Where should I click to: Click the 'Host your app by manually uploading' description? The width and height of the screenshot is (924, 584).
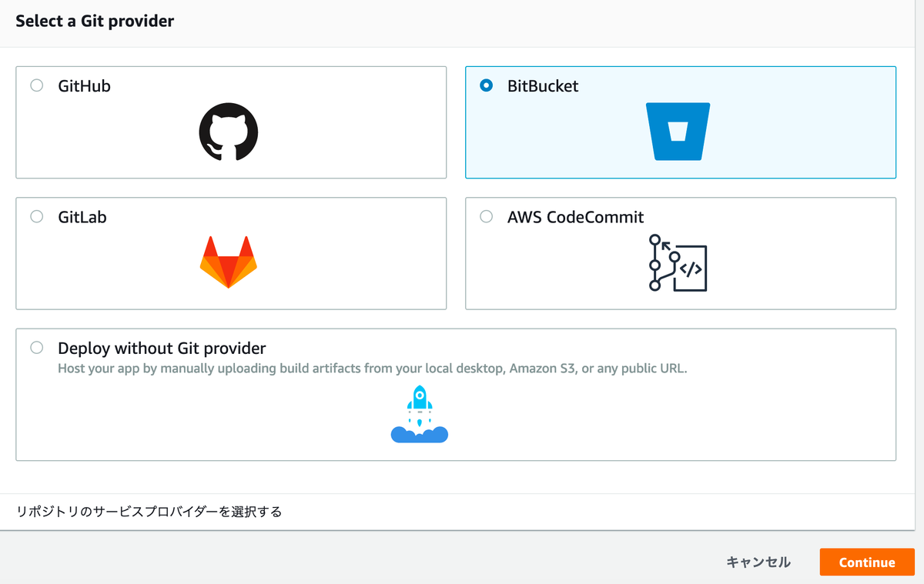[373, 369]
